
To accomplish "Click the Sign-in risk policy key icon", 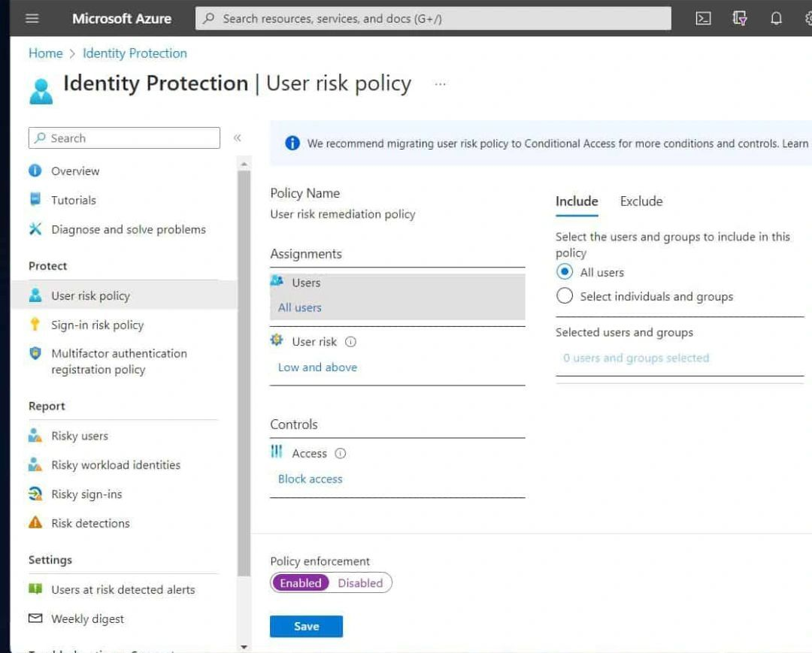I will [x=35, y=325].
